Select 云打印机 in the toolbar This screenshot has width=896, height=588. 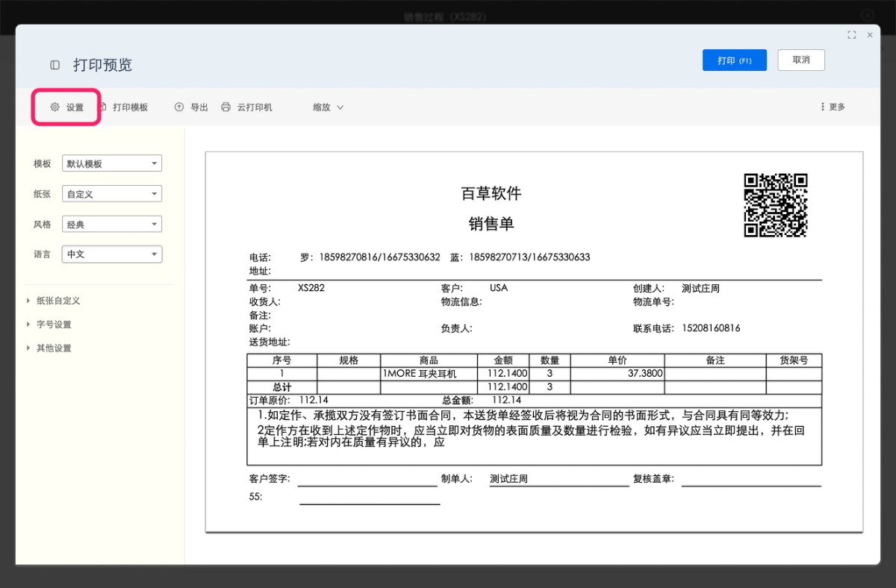pyautogui.click(x=246, y=107)
